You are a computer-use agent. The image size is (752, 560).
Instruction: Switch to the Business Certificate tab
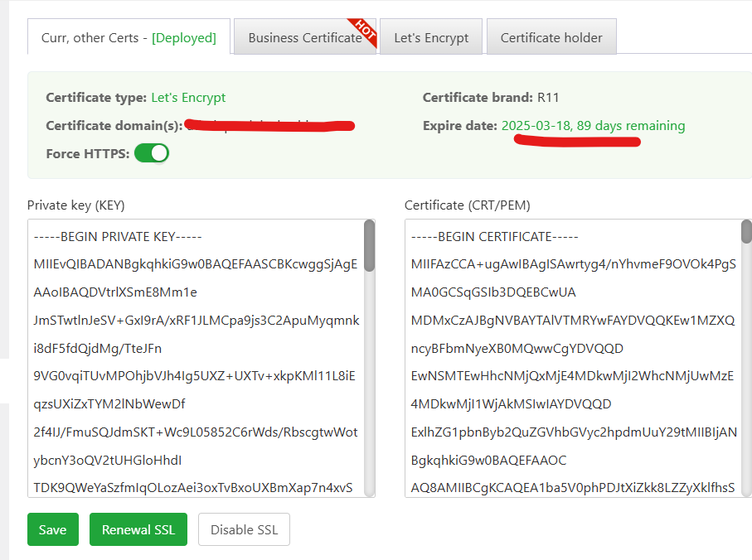(303, 37)
